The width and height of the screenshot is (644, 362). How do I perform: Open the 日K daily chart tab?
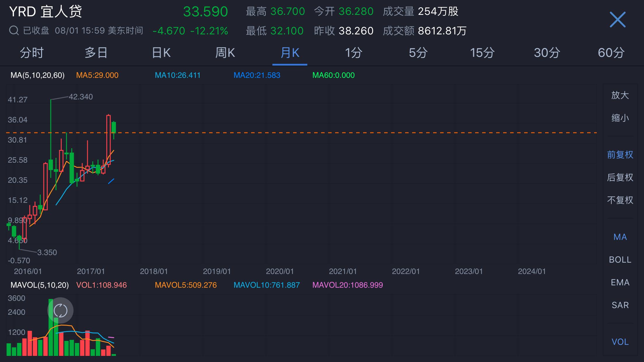click(161, 53)
